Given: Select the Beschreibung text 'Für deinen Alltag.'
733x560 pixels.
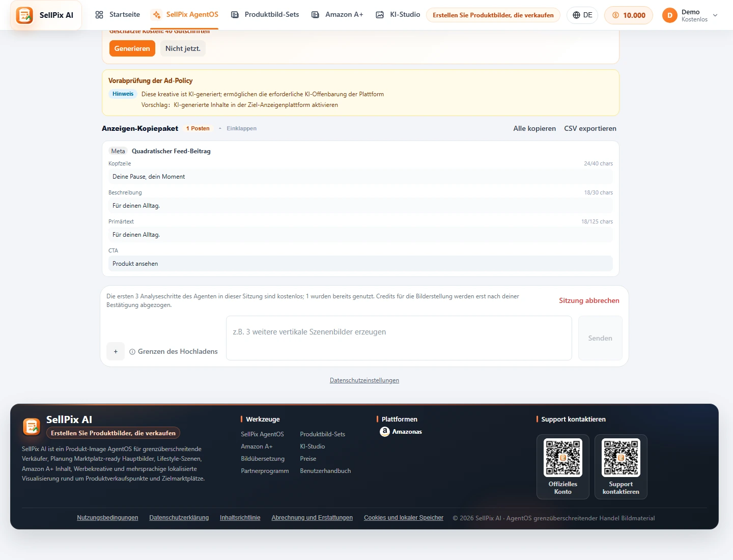Looking at the screenshot, I should 136,206.
